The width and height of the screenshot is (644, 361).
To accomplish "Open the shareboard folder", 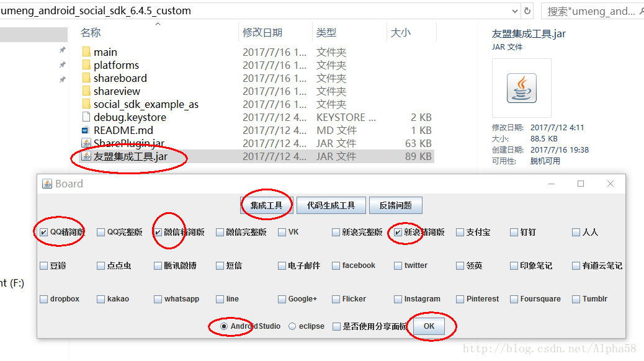I will pyautogui.click(x=117, y=78).
